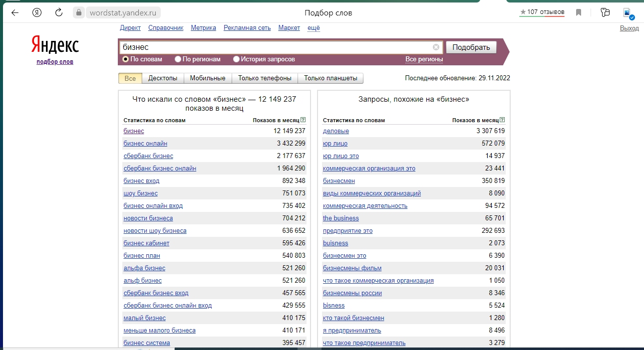Switch to the 'Только телефоны' tab
Screen dimensions: 644x350
point(265,78)
